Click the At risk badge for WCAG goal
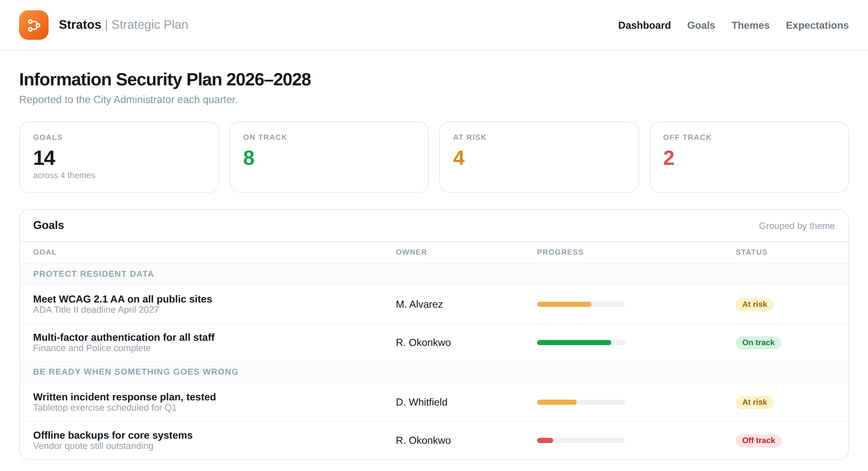The height and width of the screenshot is (471, 868). pos(754,304)
